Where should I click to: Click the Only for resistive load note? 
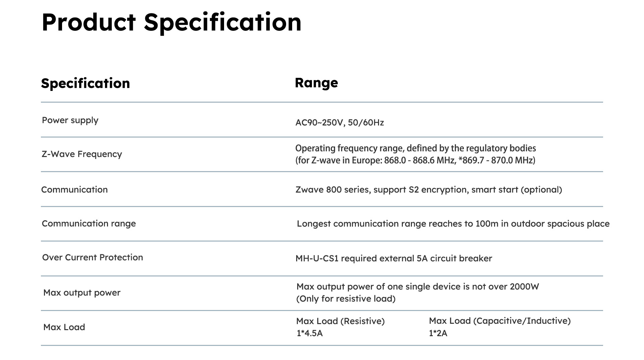[x=346, y=299]
